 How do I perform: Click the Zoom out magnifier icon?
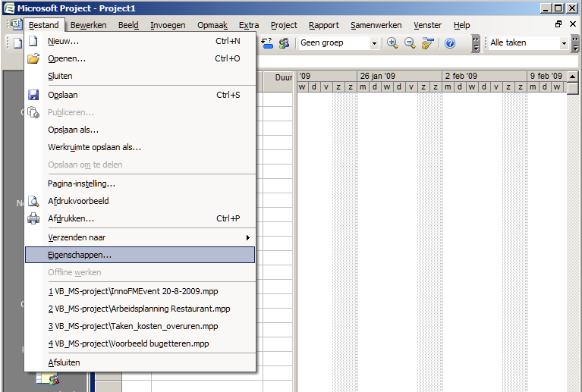[410, 43]
